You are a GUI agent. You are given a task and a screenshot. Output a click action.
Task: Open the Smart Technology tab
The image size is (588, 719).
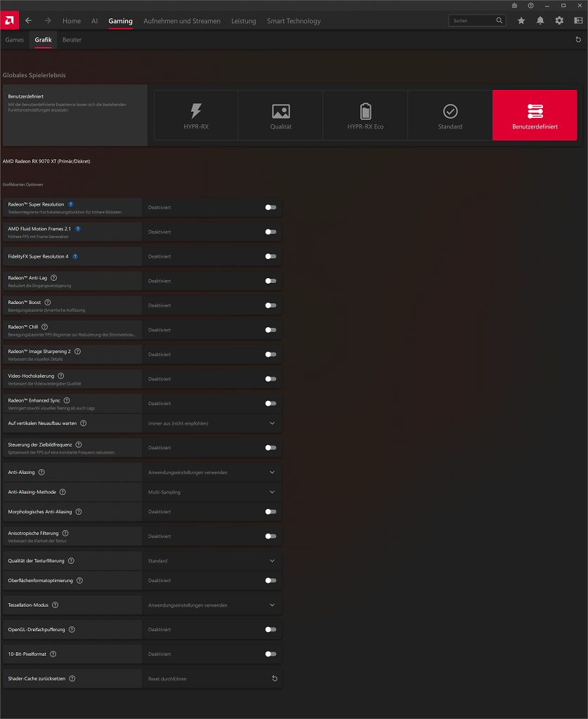[x=294, y=21]
